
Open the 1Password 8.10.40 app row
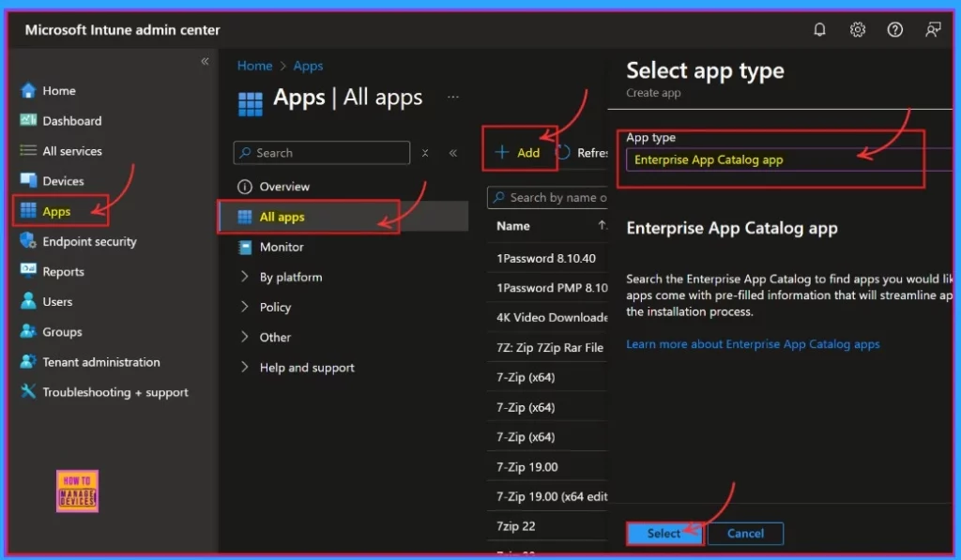(x=547, y=258)
